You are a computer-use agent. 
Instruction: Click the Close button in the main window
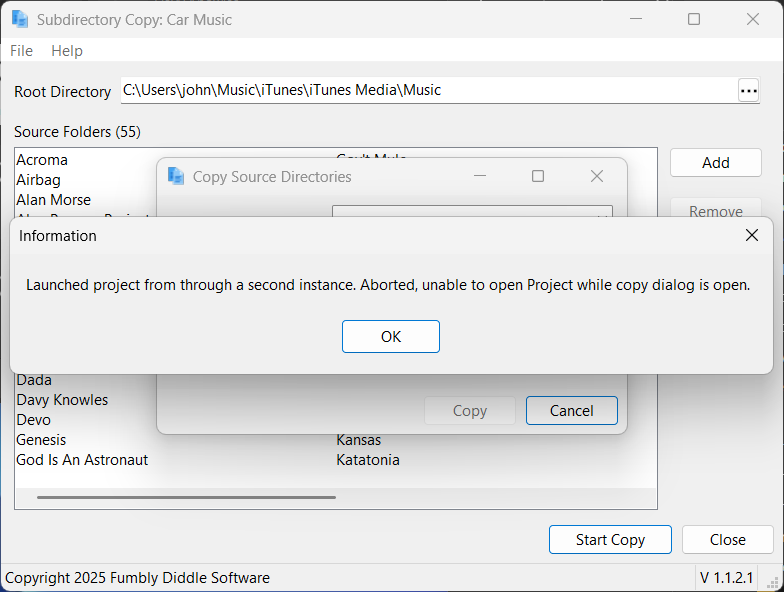coord(728,540)
